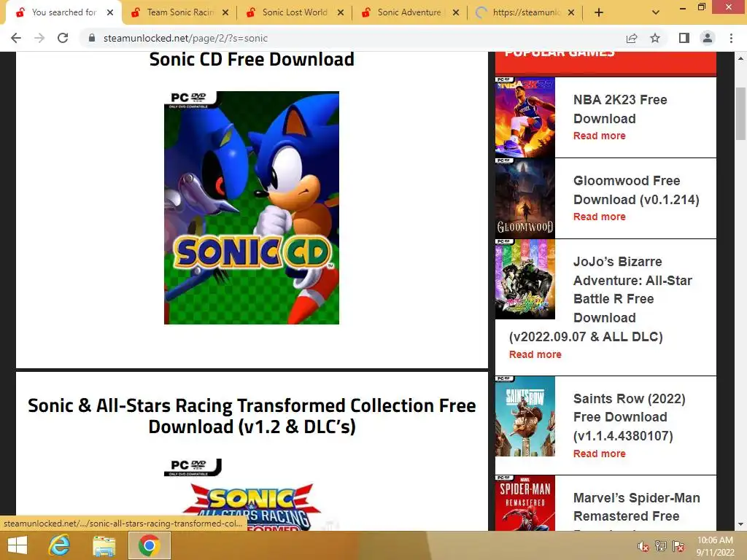Launch Internet Explorer from taskbar
Image resolution: width=747 pixels, height=560 pixels.
60,545
